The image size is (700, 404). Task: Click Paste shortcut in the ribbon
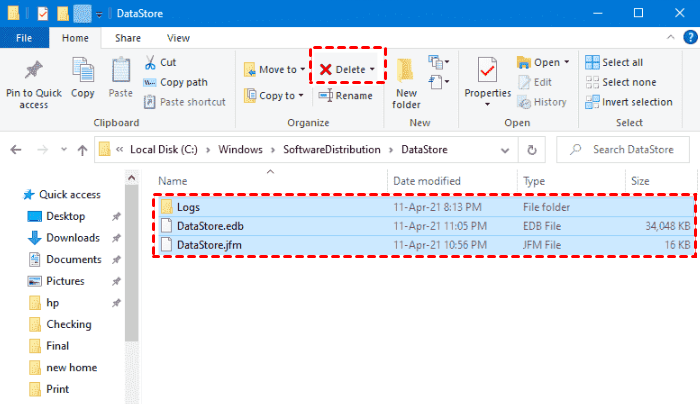[184, 102]
